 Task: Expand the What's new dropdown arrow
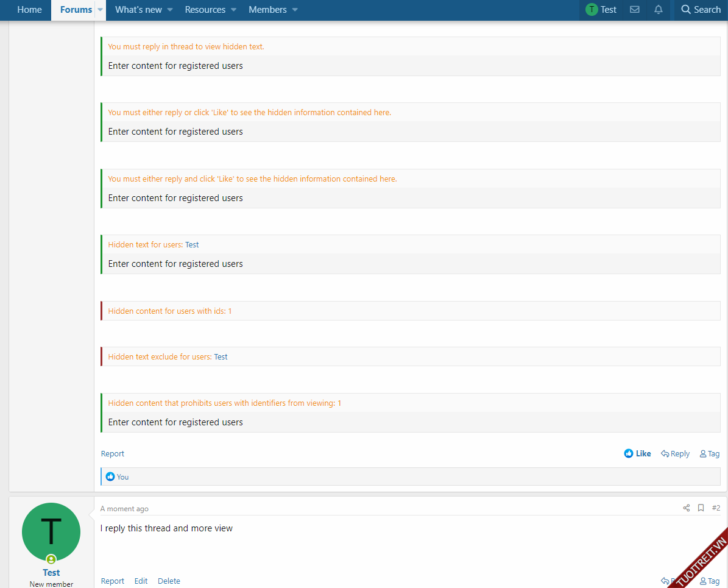point(170,10)
